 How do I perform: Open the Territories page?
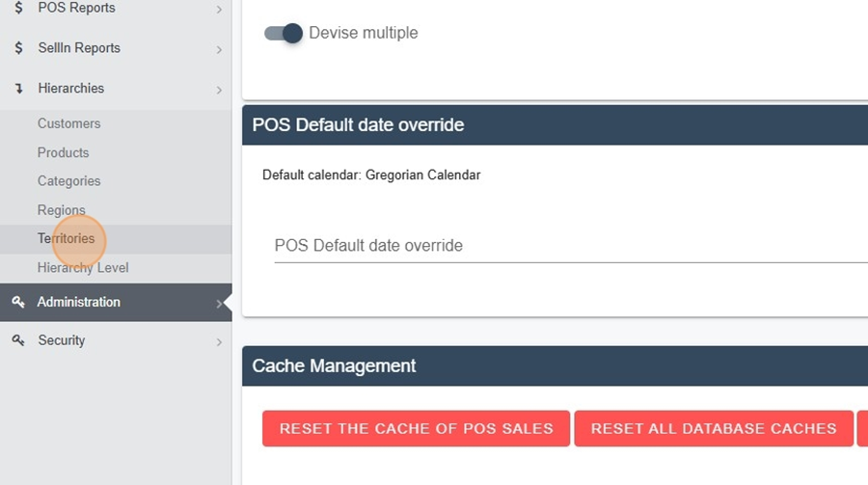click(66, 238)
